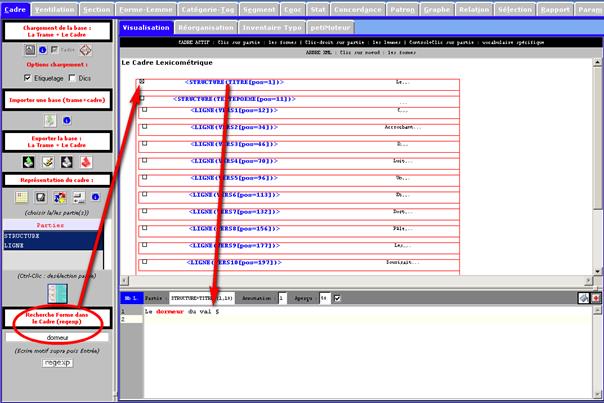
Task: Enable the Dics checkbox
Action: click(x=72, y=78)
